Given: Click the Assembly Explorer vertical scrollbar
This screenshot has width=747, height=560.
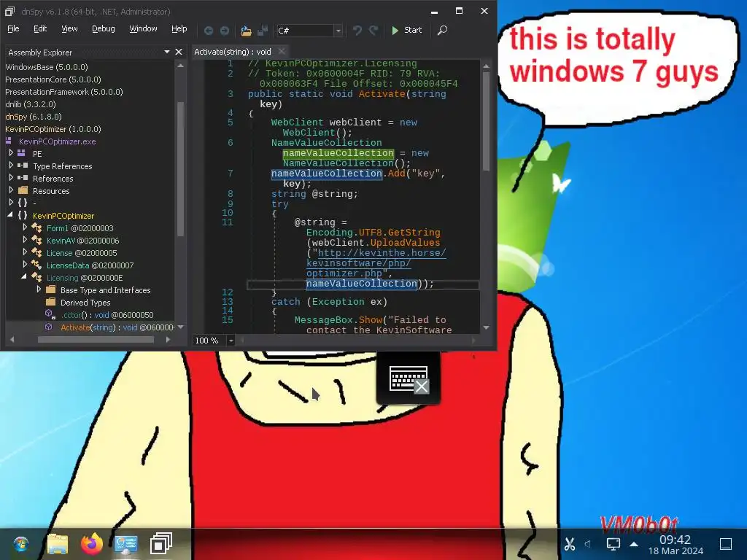Looking at the screenshot, I should 180,168.
